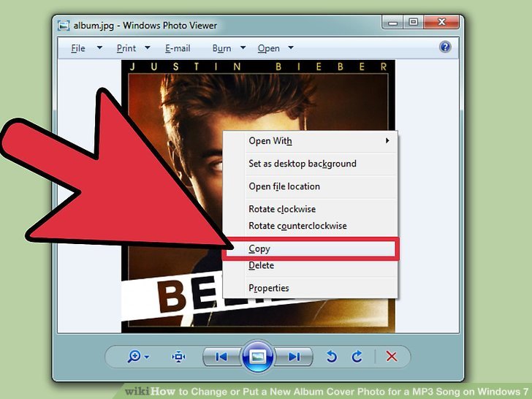Expand the File dropdown menu
This screenshot has height=399, width=532.
[81, 48]
